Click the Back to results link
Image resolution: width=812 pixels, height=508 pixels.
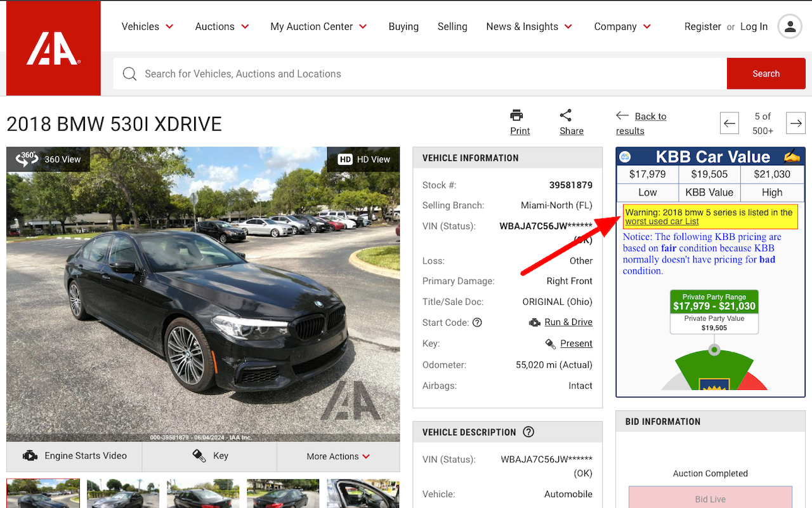(x=641, y=123)
